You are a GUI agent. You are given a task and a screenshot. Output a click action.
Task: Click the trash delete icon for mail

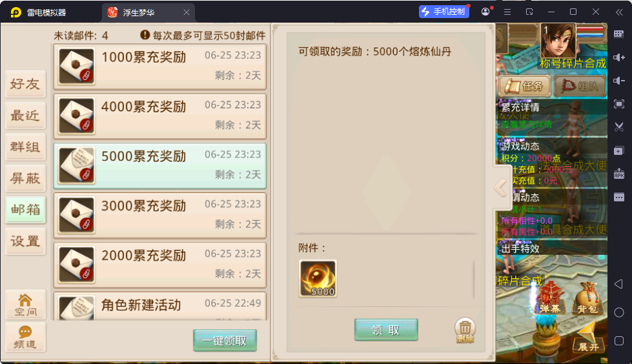465,330
